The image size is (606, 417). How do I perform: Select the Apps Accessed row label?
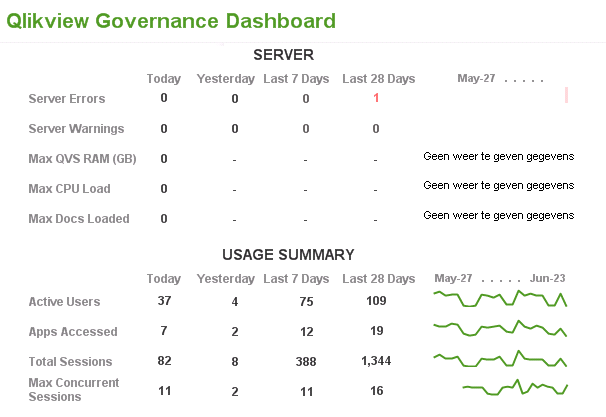tap(73, 332)
